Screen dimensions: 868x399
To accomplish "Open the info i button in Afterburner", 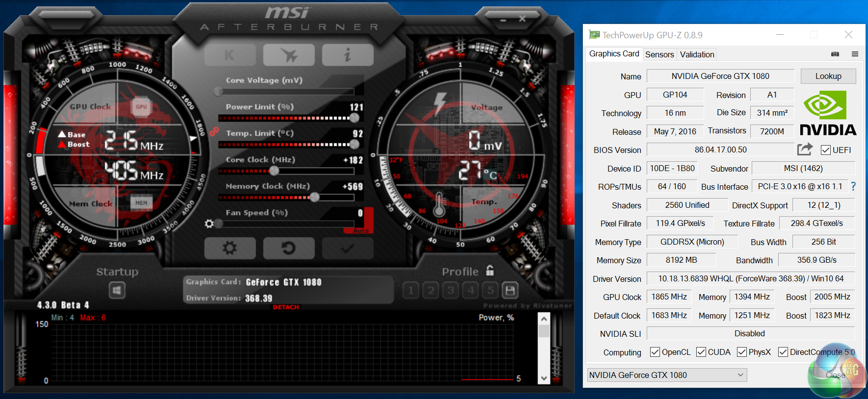I will pos(347,55).
